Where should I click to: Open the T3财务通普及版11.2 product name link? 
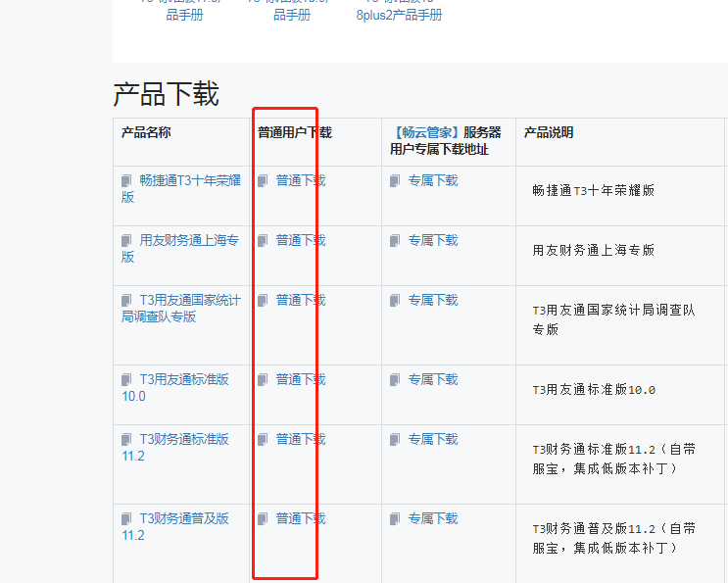pos(175,526)
